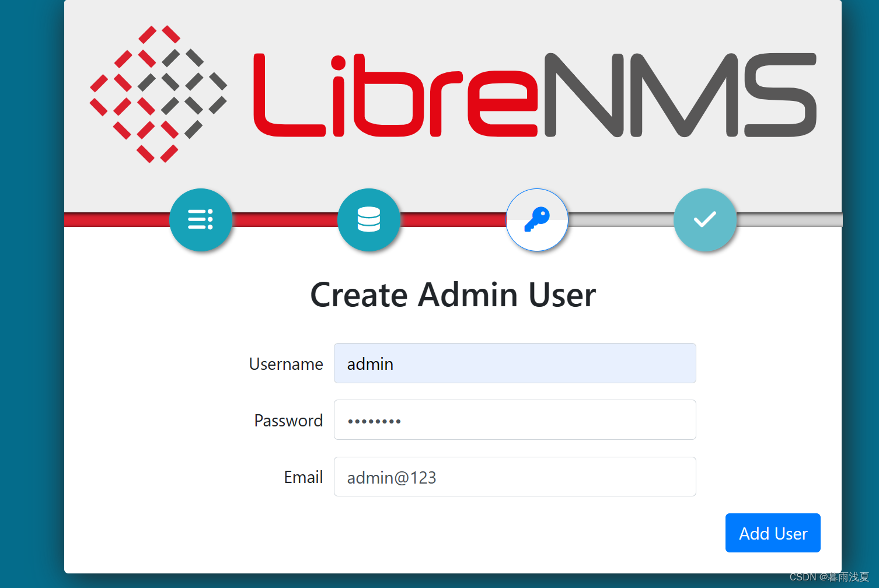
Task: Go to the database setup step icon
Action: [x=369, y=220]
